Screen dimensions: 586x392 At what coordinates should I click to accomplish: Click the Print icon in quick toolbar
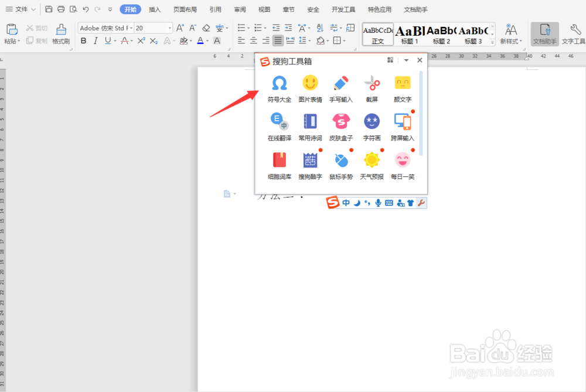[x=61, y=9]
